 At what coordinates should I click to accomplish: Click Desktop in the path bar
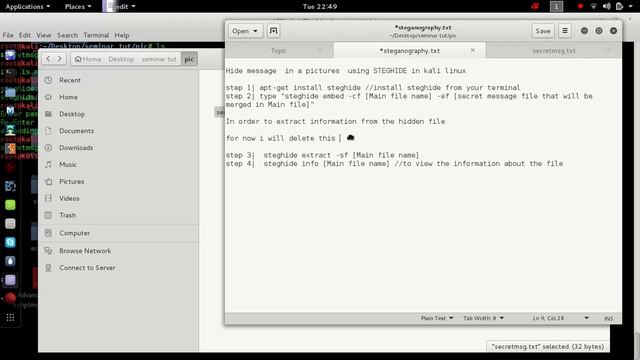[121, 59]
